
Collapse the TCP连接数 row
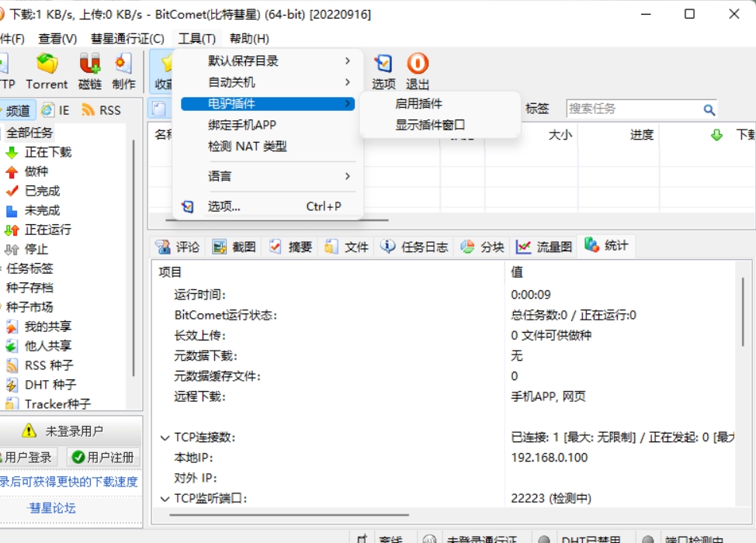click(165, 438)
